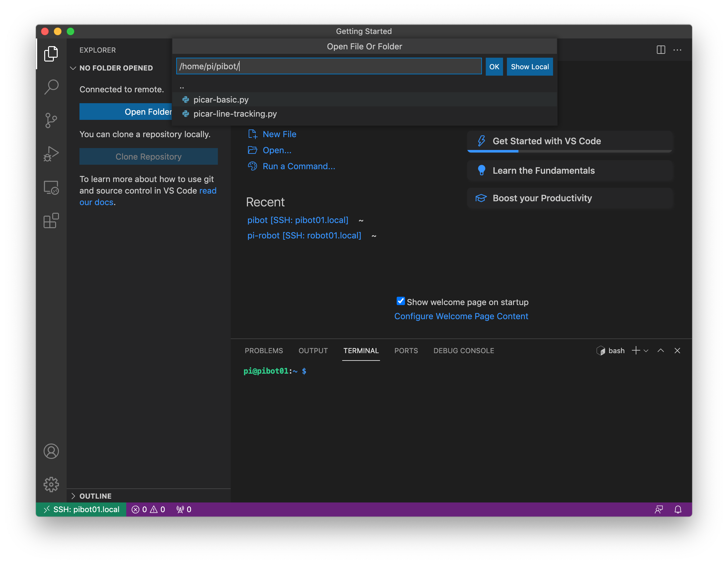Open the editor More Actions ellipsis
The height and width of the screenshot is (564, 728).
(677, 50)
